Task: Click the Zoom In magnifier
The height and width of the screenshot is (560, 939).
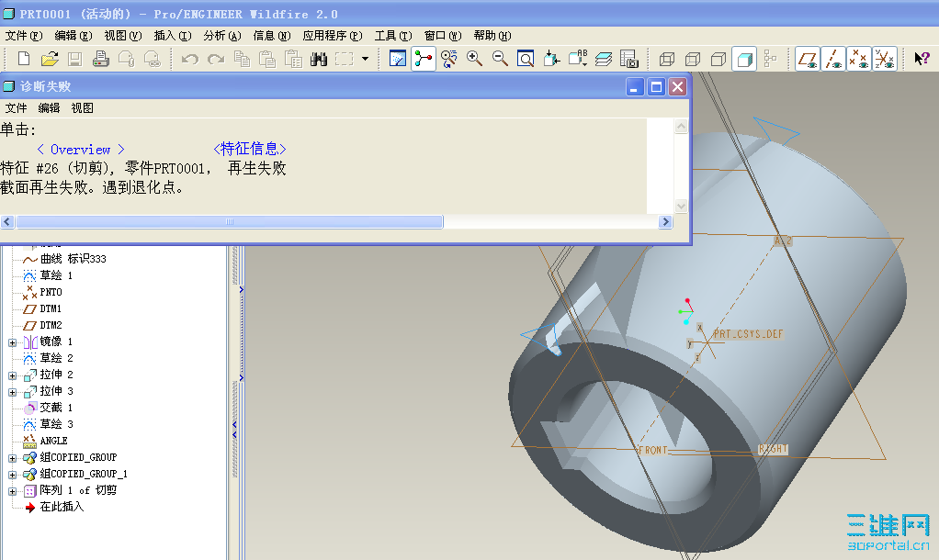Action: point(474,59)
